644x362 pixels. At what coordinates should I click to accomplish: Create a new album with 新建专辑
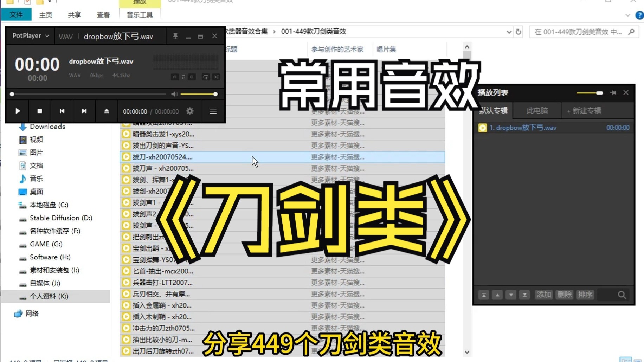[x=584, y=111]
